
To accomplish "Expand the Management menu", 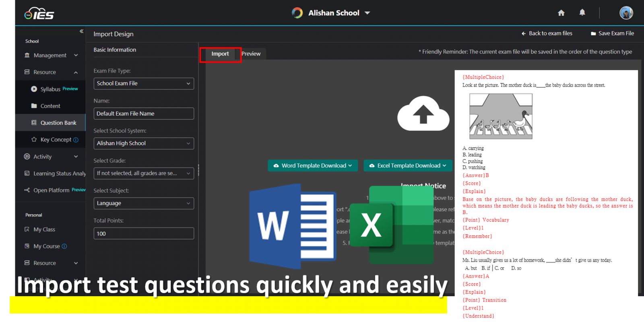I will [x=76, y=55].
